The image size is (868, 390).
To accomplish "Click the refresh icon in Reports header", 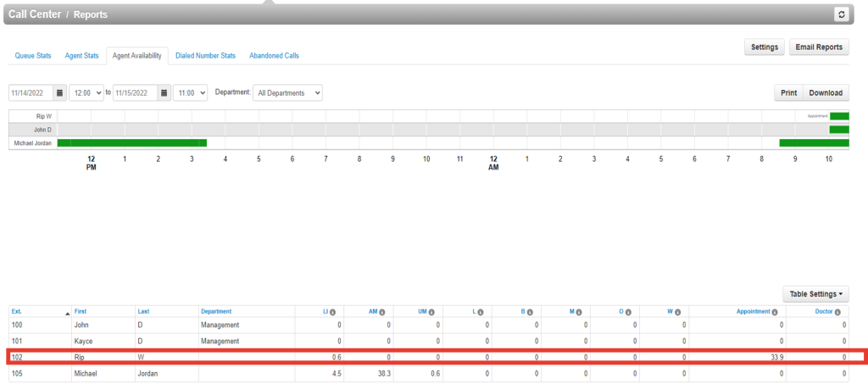I will [x=841, y=14].
